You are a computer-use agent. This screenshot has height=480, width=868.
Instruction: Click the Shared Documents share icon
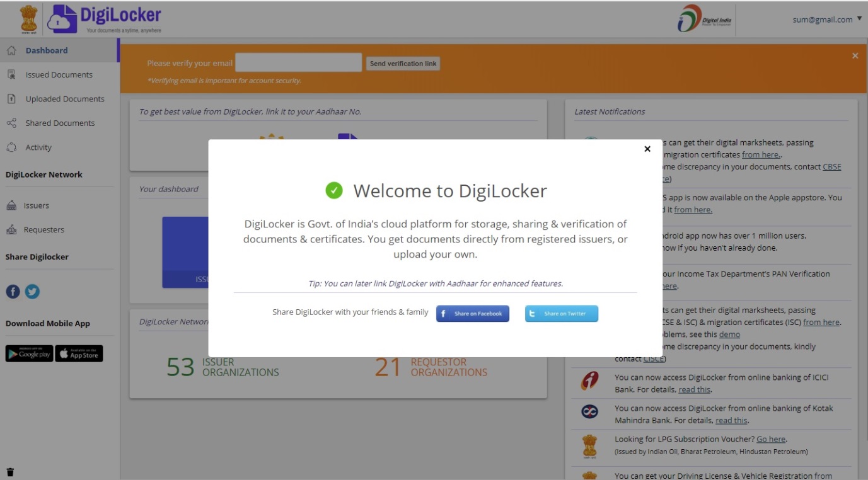(11, 123)
